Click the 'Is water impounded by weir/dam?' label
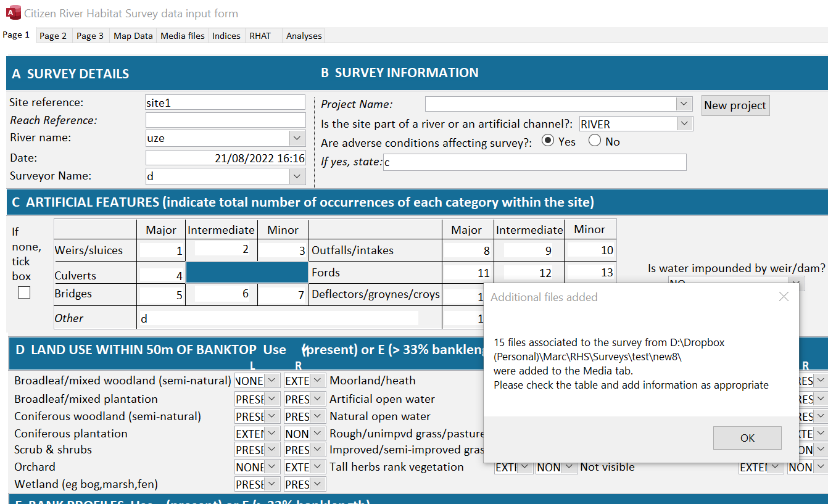This screenshot has width=828, height=504. click(x=736, y=268)
